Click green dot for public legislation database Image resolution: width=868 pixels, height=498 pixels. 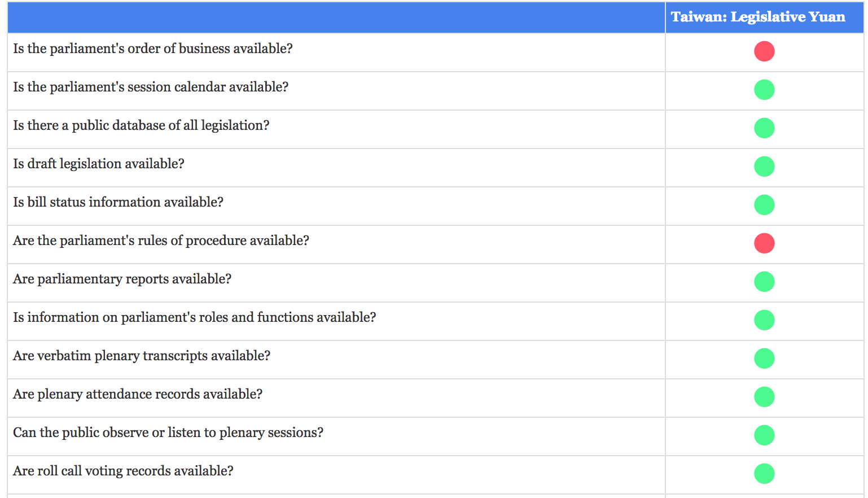click(764, 128)
